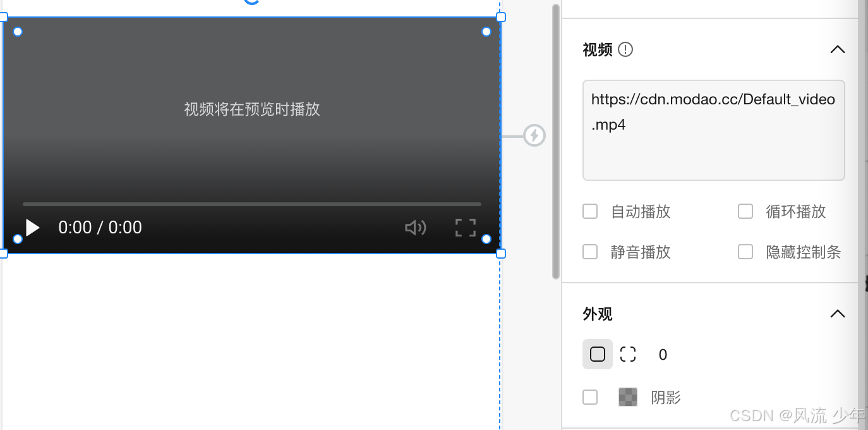Click the top-right round corner handle
This screenshot has width=868, height=430.
[x=486, y=32]
